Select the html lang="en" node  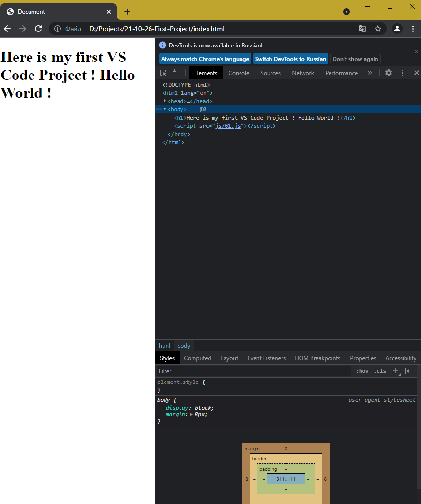(x=187, y=93)
